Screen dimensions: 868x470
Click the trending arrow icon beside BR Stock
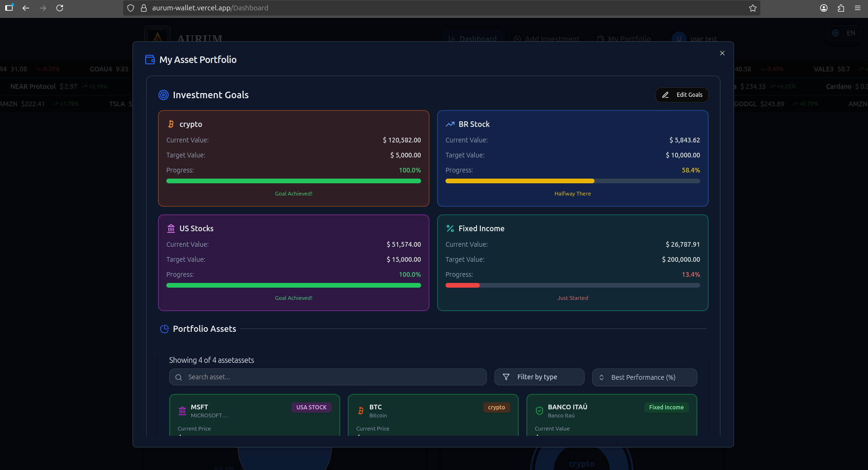pyautogui.click(x=450, y=124)
